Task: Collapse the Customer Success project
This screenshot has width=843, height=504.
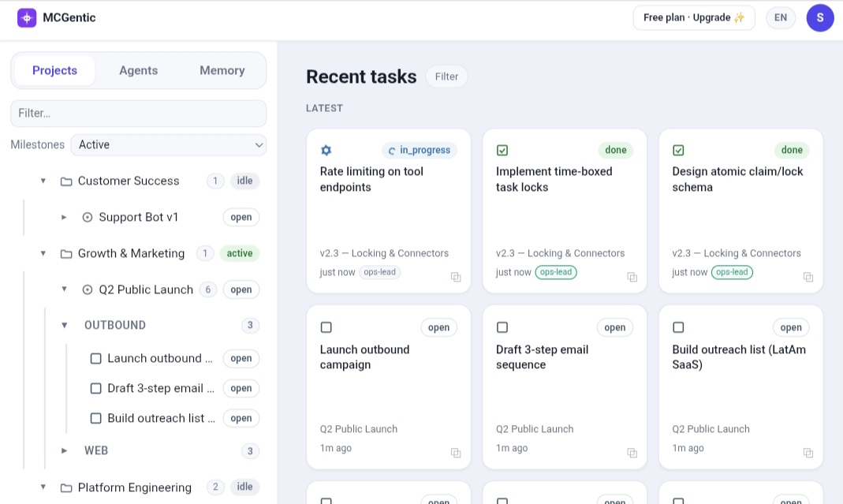Action: click(43, 181)
